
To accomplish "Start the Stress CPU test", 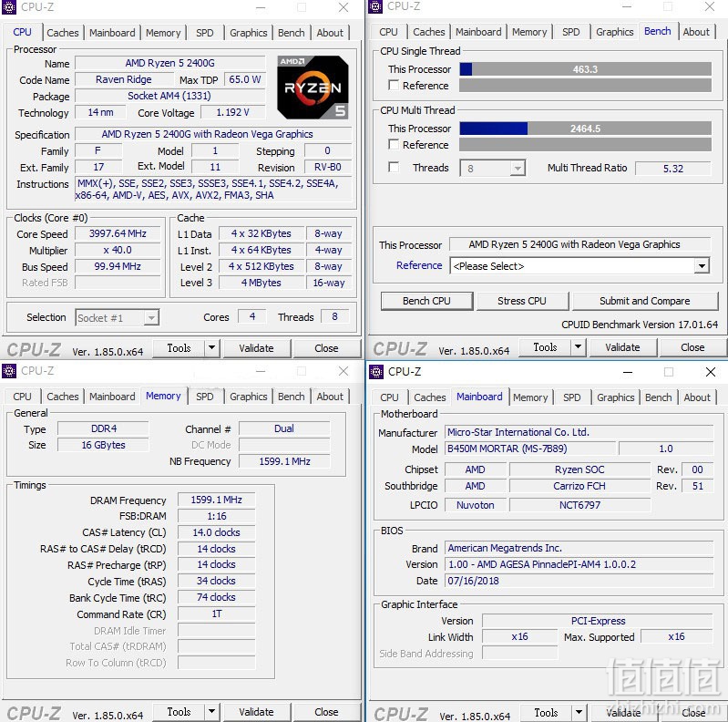I will point(522,301).
